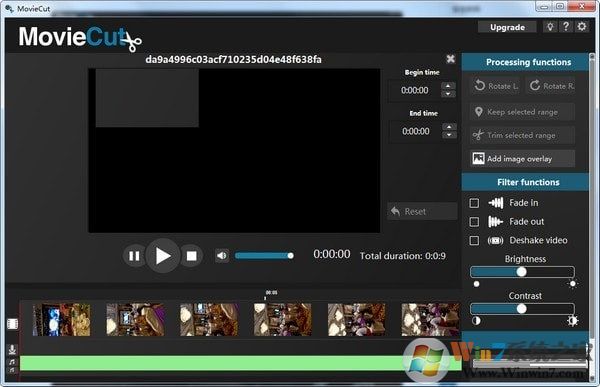This screenshot has height=387, width=600.
Task: Click the lightbulb tips icon
Action: pos(550,27)
